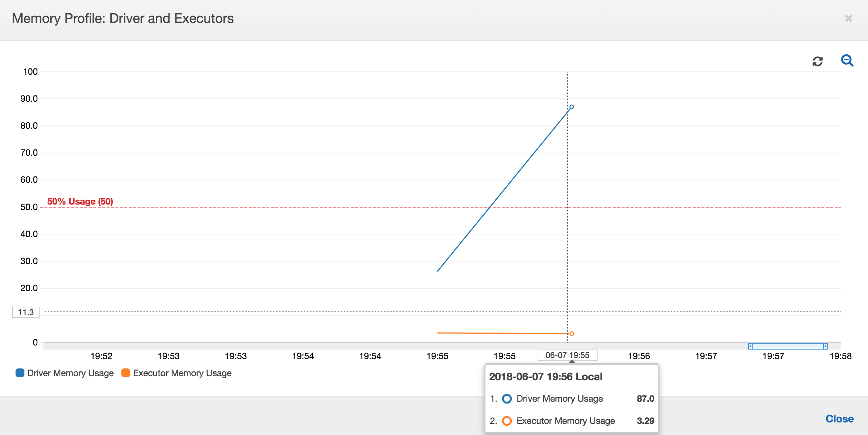Select the blue circle marker in the tooltip
This screenshot has height=435, width=868.
pos(507,398)
